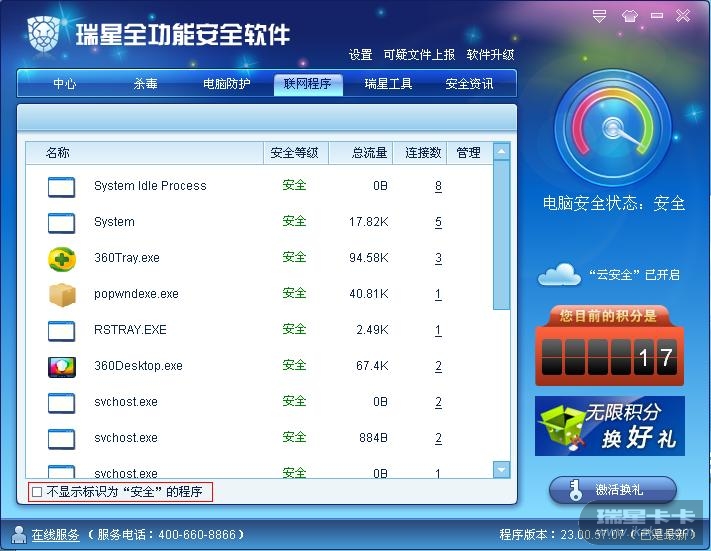Click the cloud security cloud icon
711x551 pixels.
pyautogui.click(x=559, y=274)
